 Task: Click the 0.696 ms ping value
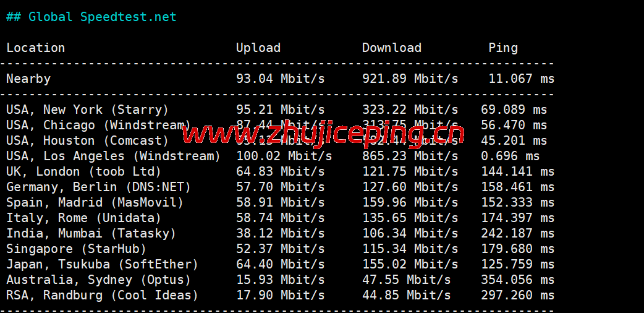click(510, 156)
